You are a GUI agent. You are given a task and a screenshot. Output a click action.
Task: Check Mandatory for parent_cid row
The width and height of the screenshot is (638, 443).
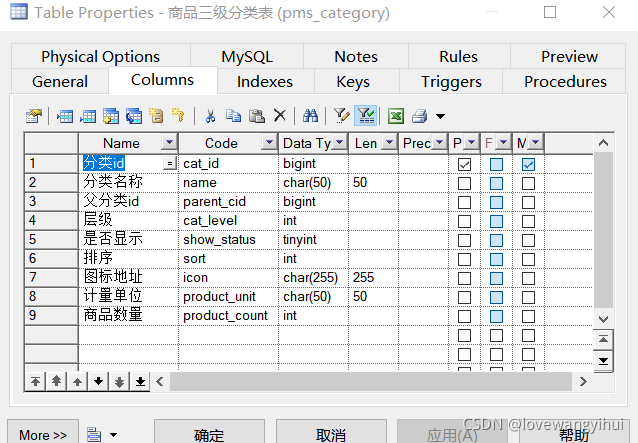pyautogui.click(x=528, y=202)
